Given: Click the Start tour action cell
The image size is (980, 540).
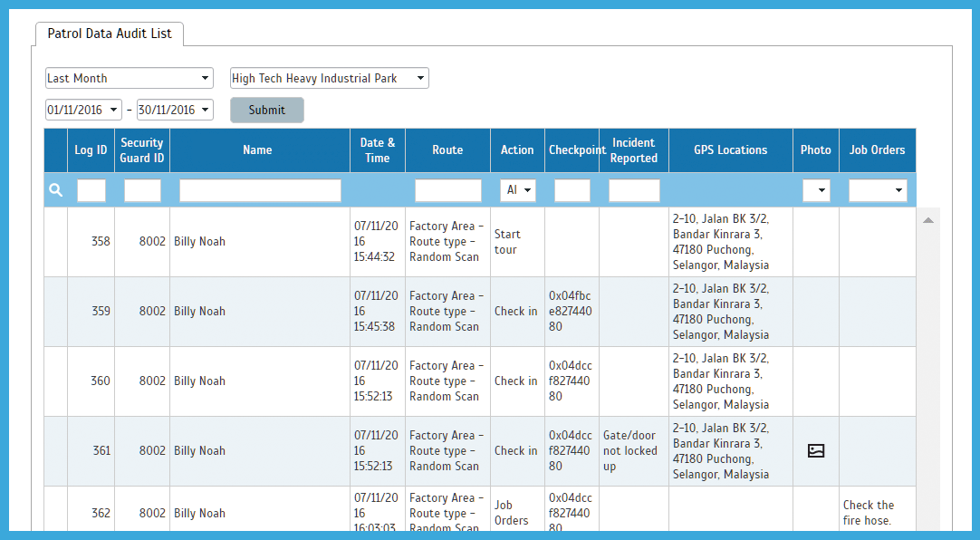Looking at the screenshot, I should 517,242.
